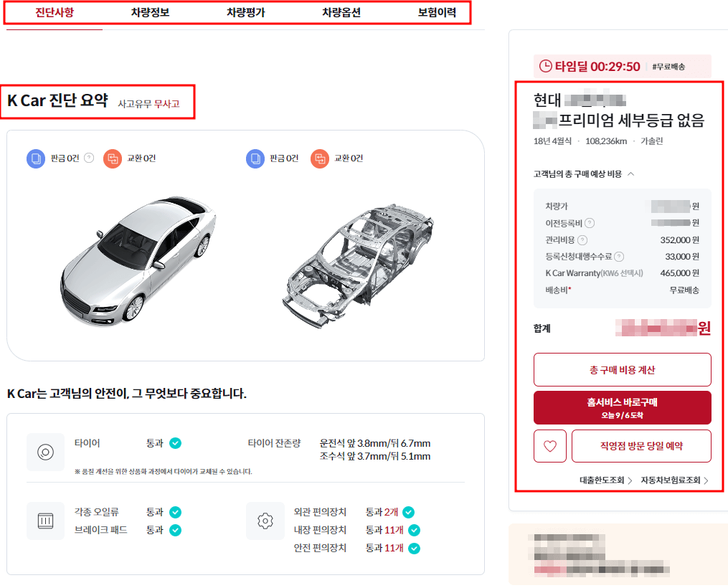Click the clock icon in 타임딜 banner
This screenshot has width=728, height=588.
point(544,66)
